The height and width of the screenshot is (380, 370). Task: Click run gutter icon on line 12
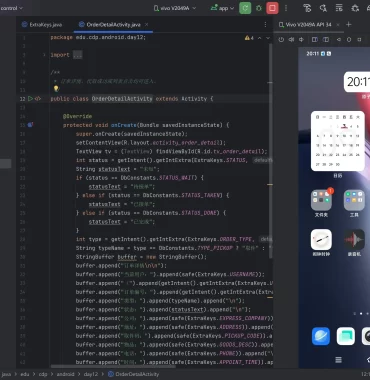(x=31, y=99)
